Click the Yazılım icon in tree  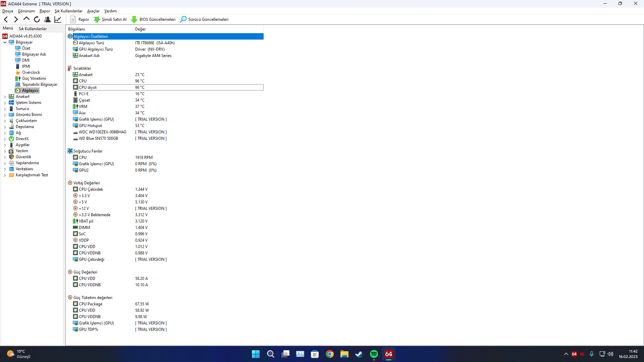(x=11, y=151)
